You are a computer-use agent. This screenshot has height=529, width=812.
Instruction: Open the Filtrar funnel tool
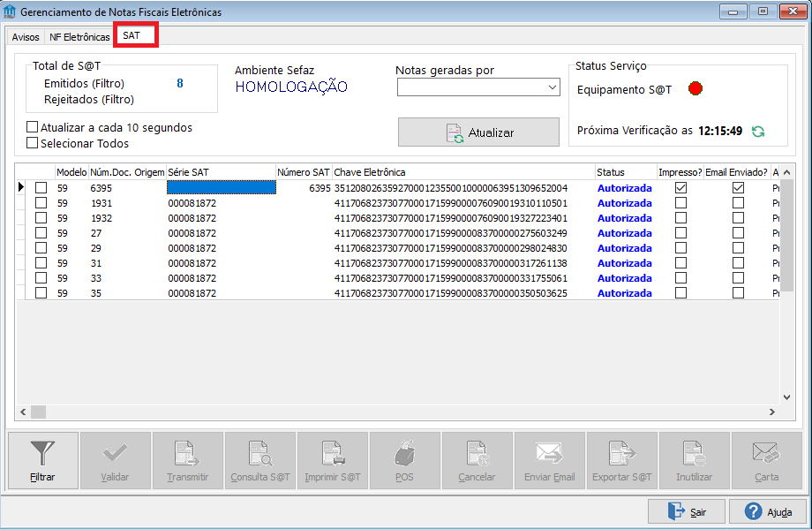(43, 461)
